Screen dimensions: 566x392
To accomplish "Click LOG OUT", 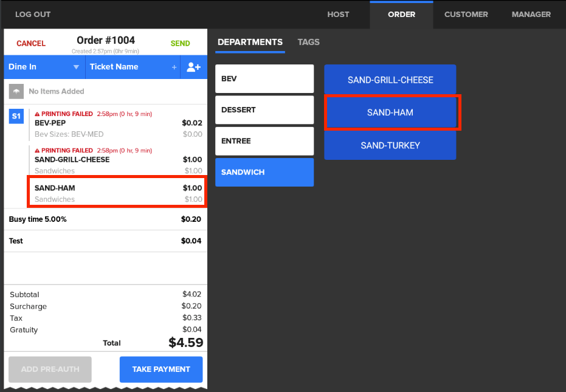I will [x=33, y=14].
